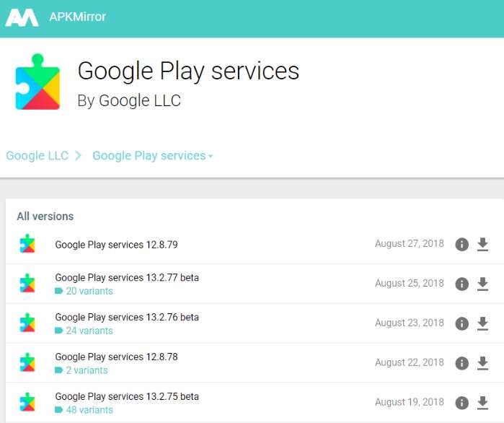Open the 2 variants link
The image size is (504, 423).
[86, 370]
